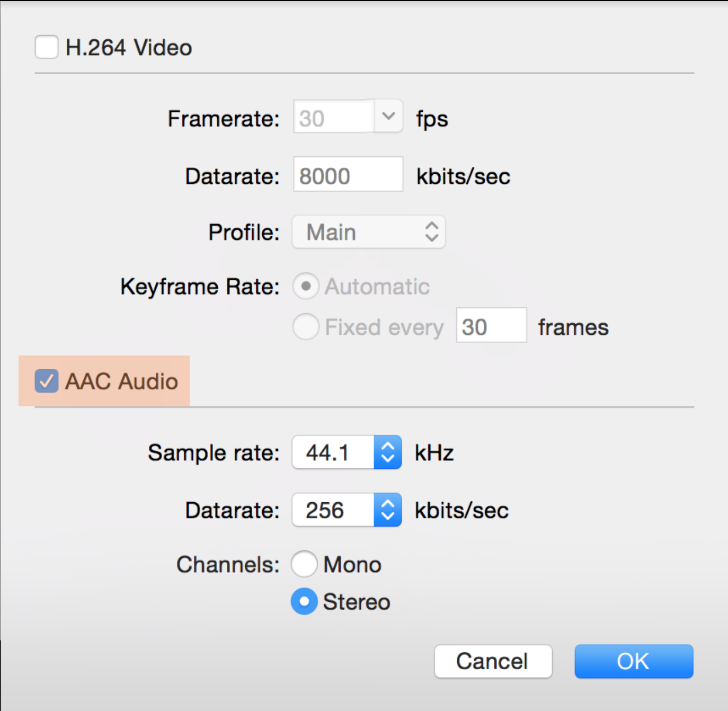Open the Profile Main popup menu
Image resolution: width=728 pixels, height=711 pixels.
coord(369,232)
